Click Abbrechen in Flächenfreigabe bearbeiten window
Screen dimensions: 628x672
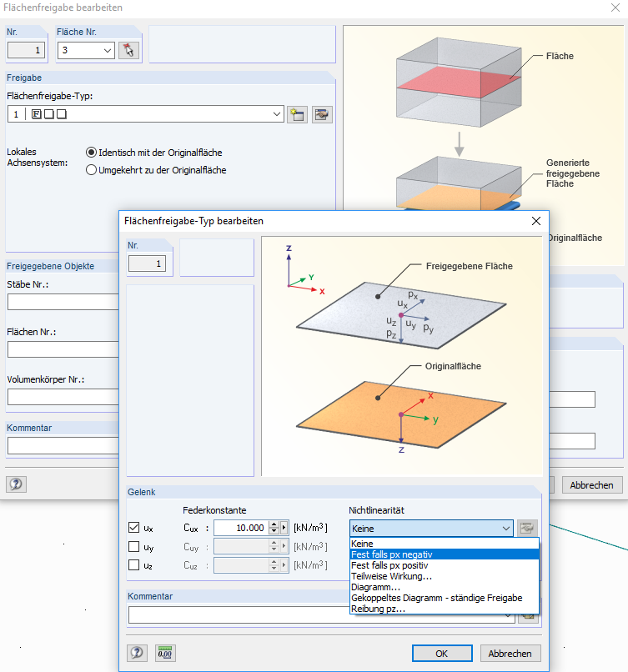point(591,485)
